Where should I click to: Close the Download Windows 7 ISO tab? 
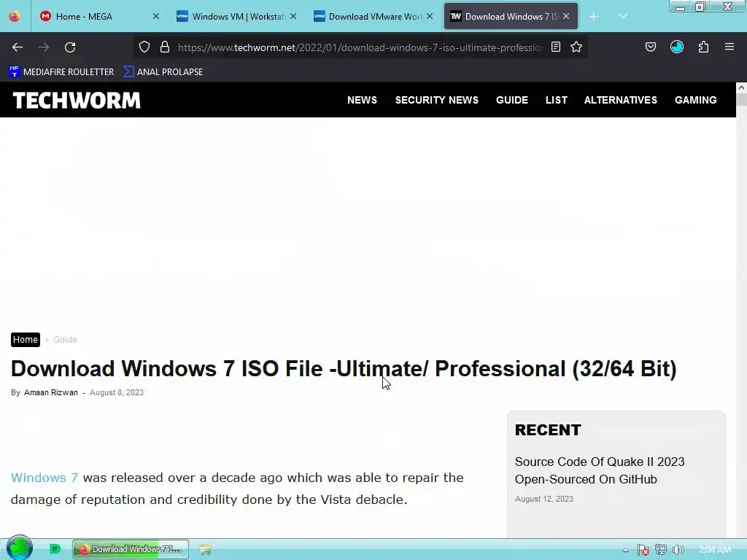coord(566,16)
